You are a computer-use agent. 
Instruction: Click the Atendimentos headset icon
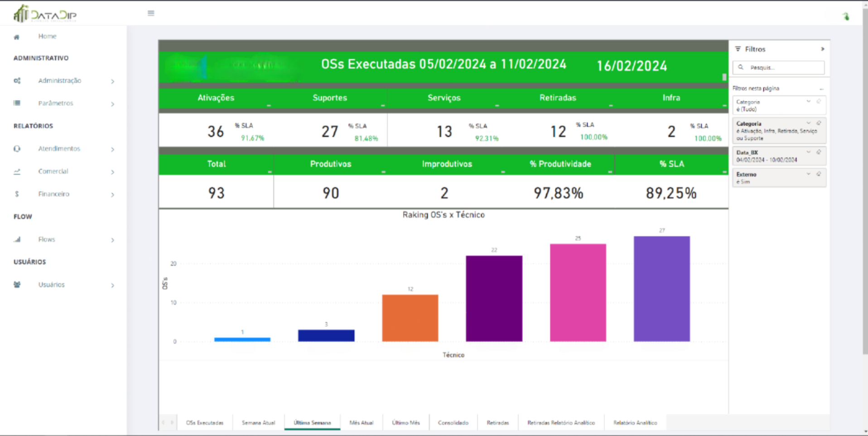(17, 149)
